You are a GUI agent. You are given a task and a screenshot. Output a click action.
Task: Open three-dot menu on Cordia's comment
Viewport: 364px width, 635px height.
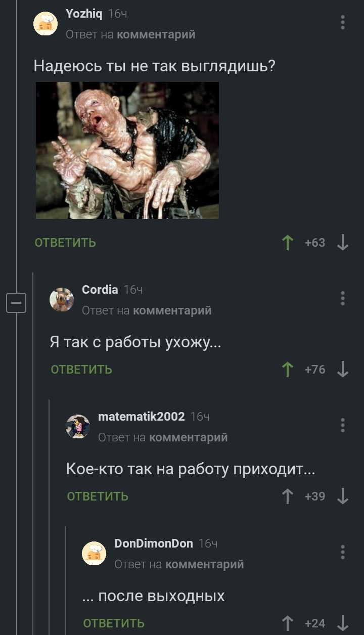pos(343,298)
